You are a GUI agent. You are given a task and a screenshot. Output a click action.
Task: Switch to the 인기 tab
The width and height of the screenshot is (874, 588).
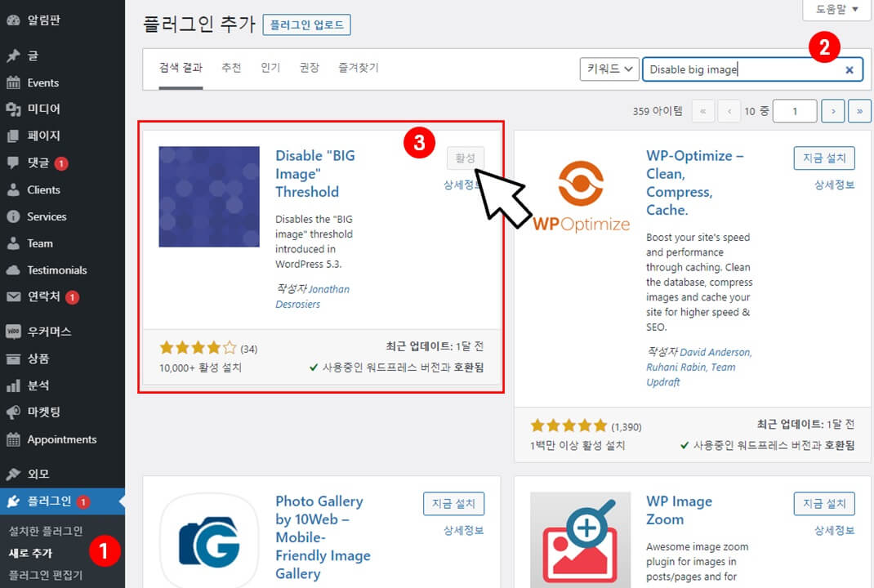coord(270,68)
